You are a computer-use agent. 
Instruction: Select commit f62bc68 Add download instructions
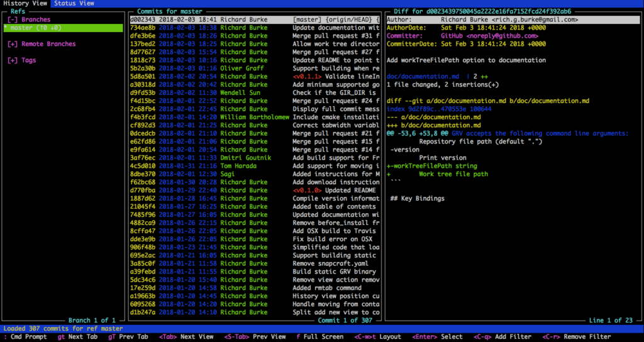(x=255, y=182)
